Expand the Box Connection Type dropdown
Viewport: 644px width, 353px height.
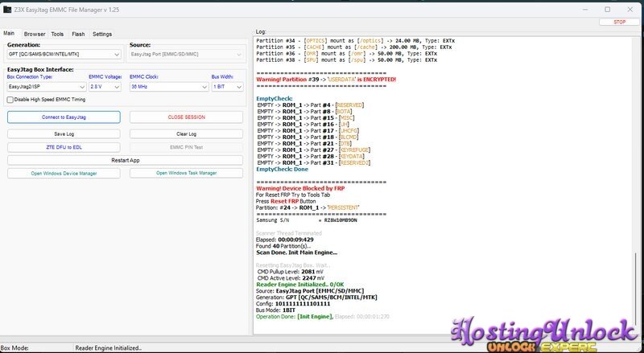tap(45, 86)
